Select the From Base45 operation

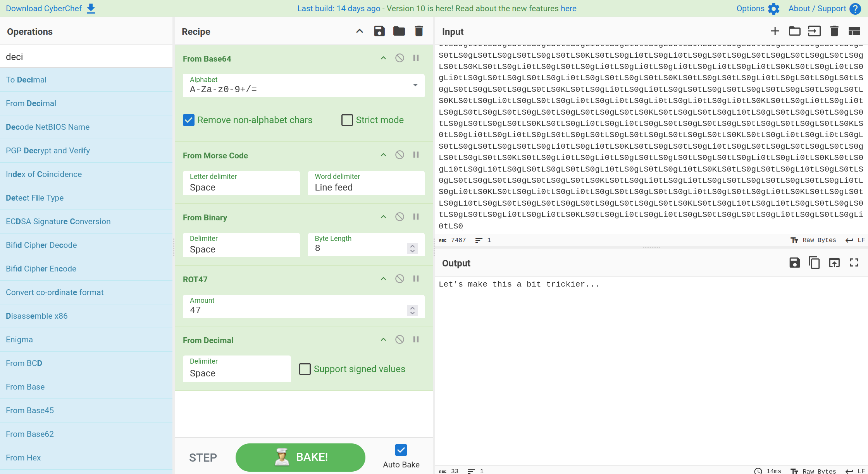(86, 410)
